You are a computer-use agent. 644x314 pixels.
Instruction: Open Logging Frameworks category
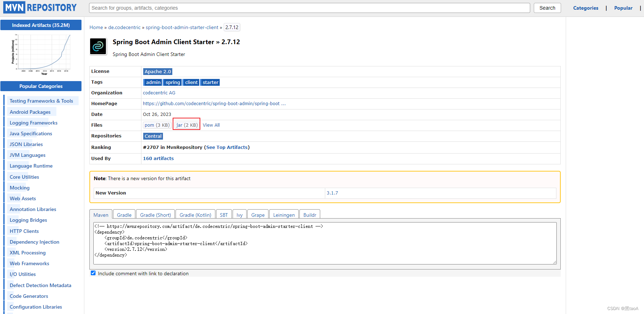point(33,123)
